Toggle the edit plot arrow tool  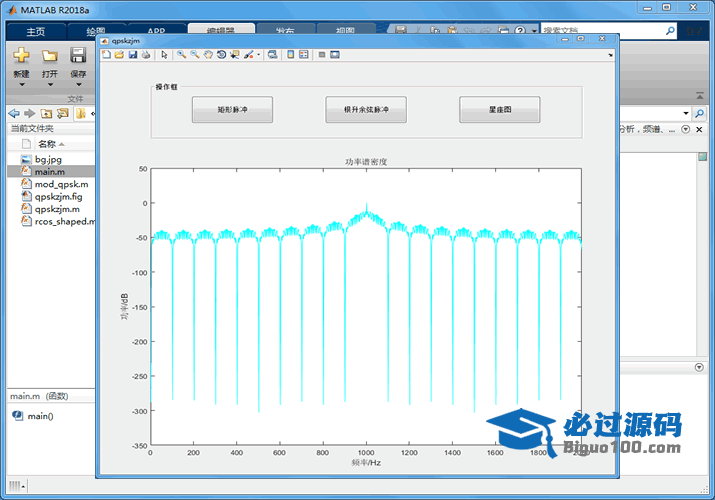coord(164,55)
